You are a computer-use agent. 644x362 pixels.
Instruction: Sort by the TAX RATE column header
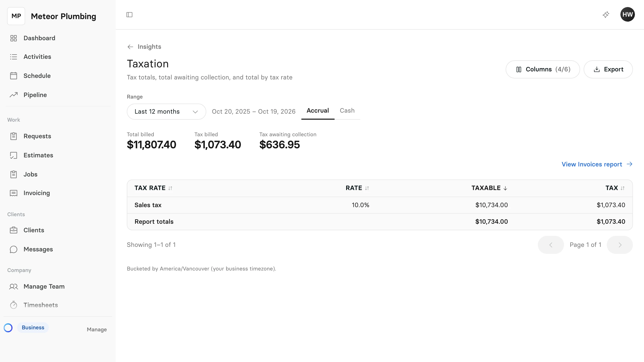coord(153,188)
